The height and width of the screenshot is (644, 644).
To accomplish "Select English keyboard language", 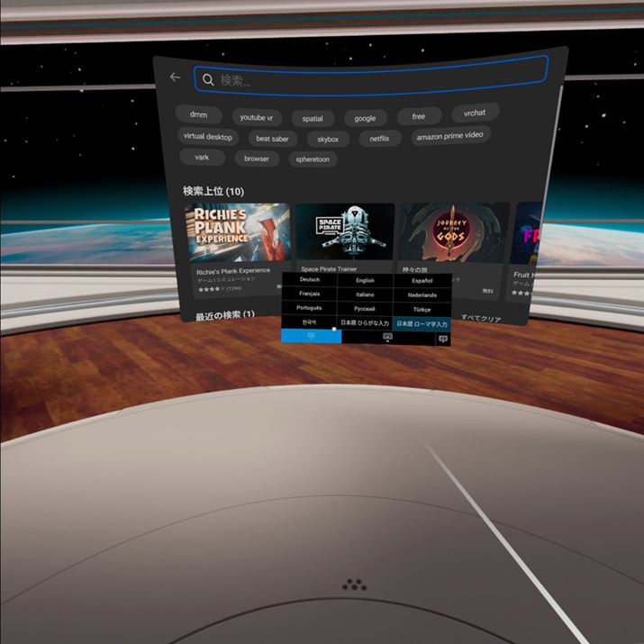I will tap(365, 280).
